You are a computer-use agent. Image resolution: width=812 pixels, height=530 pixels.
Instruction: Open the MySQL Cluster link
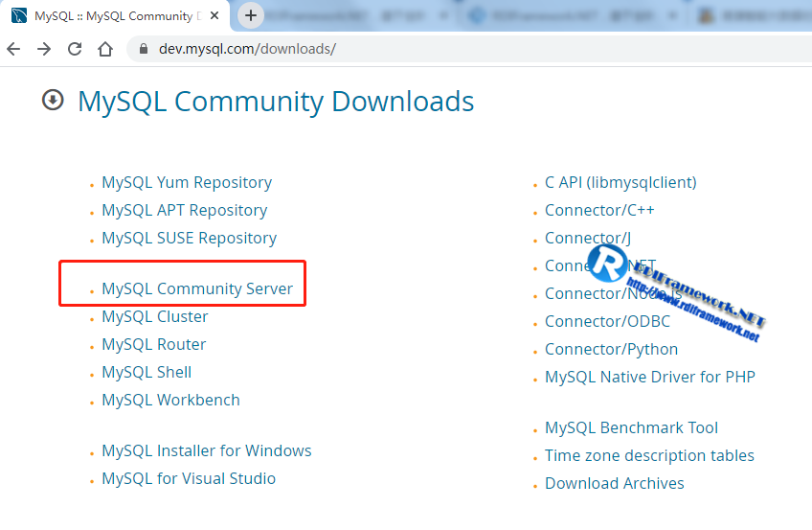point(155,316)
